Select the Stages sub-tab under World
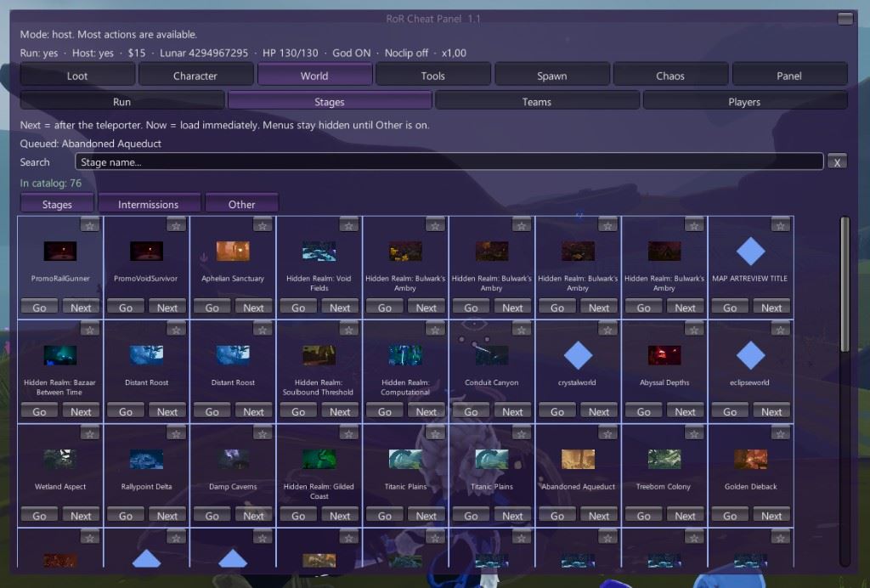Screen dimensions: 870x588 pyautogui.click(x=330, y=101)
